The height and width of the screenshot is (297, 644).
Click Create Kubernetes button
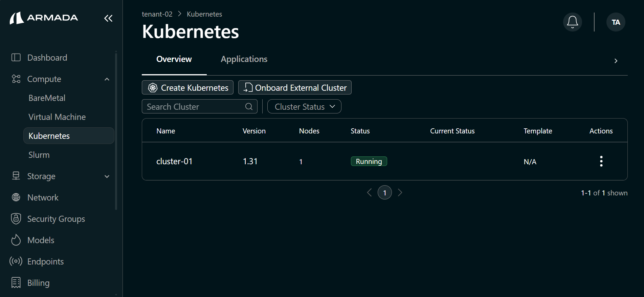[187, 87]
